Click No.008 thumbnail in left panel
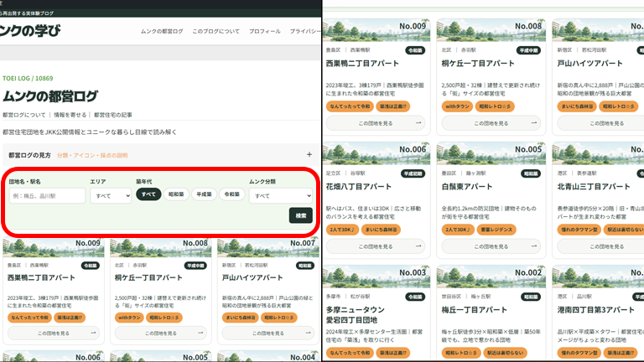644x362 pixels. click(161, 248)
